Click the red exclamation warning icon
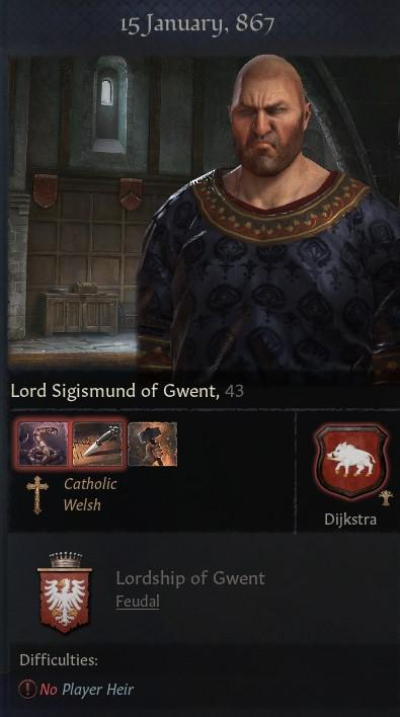This screenshot has width=400, height=717. point(27,689)
